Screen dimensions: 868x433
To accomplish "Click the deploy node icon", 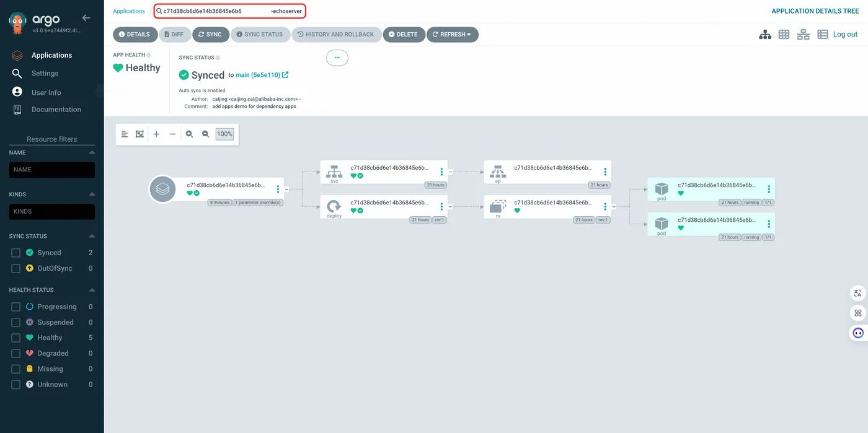I will click(334, 205).
